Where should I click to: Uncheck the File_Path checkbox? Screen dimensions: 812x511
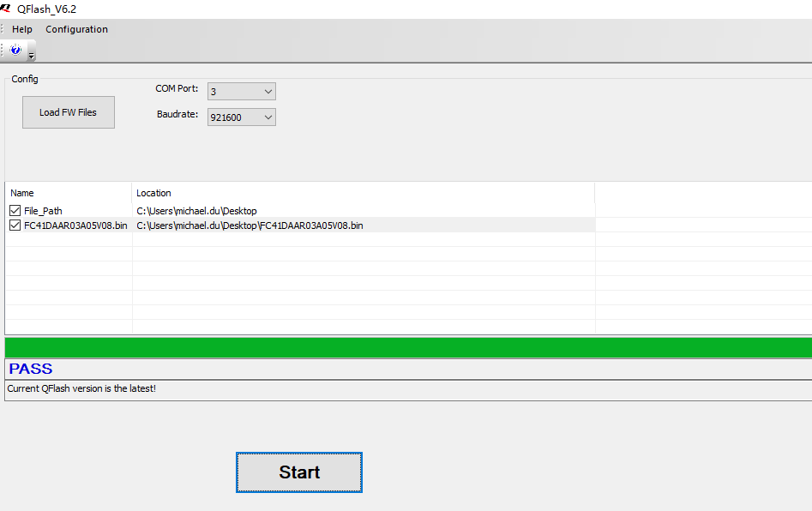coord(15,210)
